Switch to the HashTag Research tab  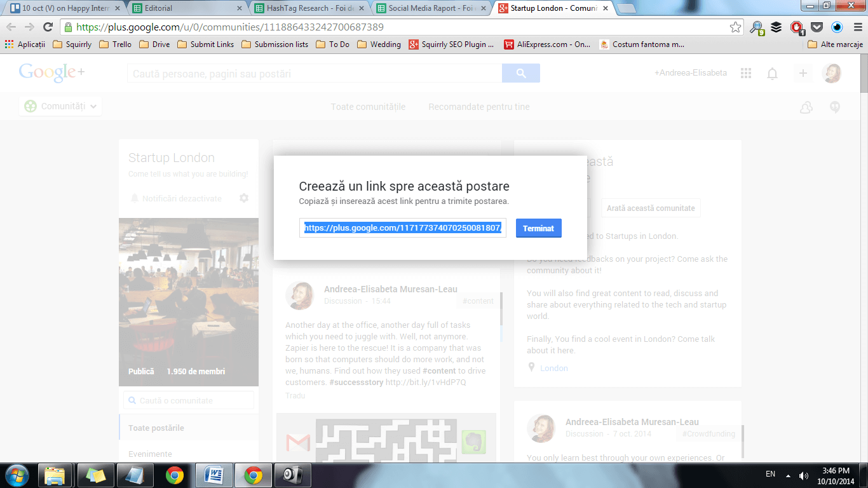point(308,8)
